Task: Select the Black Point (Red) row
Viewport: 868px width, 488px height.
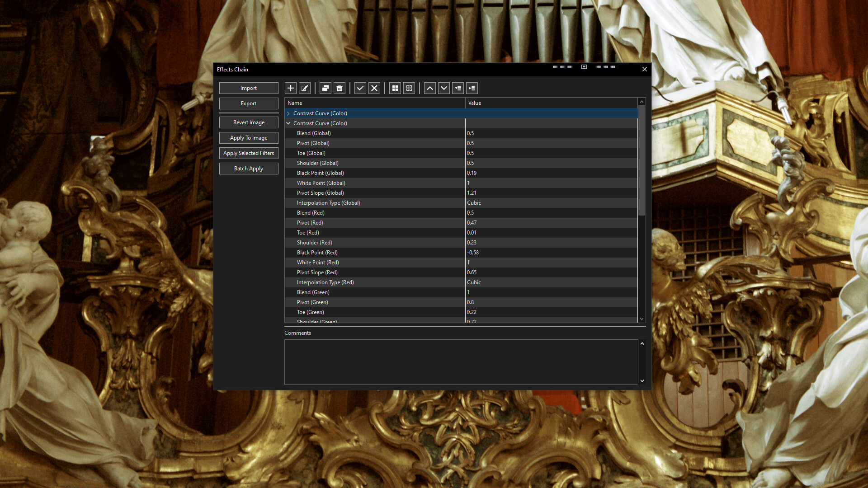Action: click(461, 253)
